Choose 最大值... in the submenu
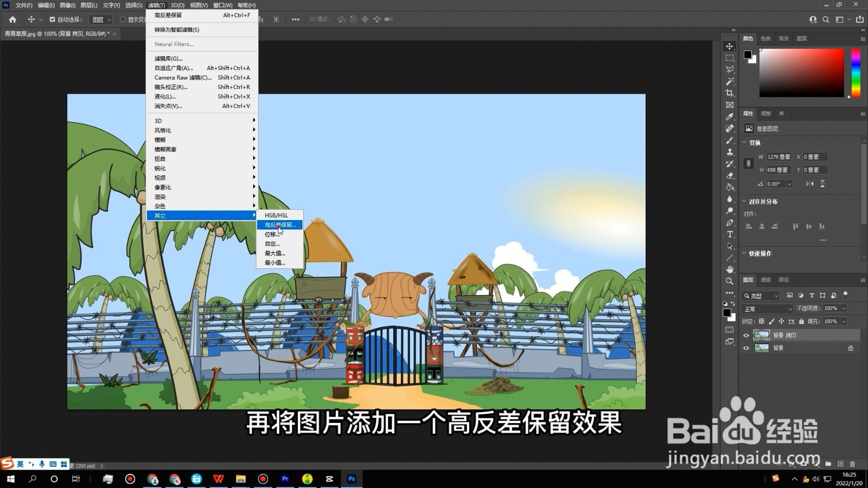The image size is (868, 488). click(280, 253)
